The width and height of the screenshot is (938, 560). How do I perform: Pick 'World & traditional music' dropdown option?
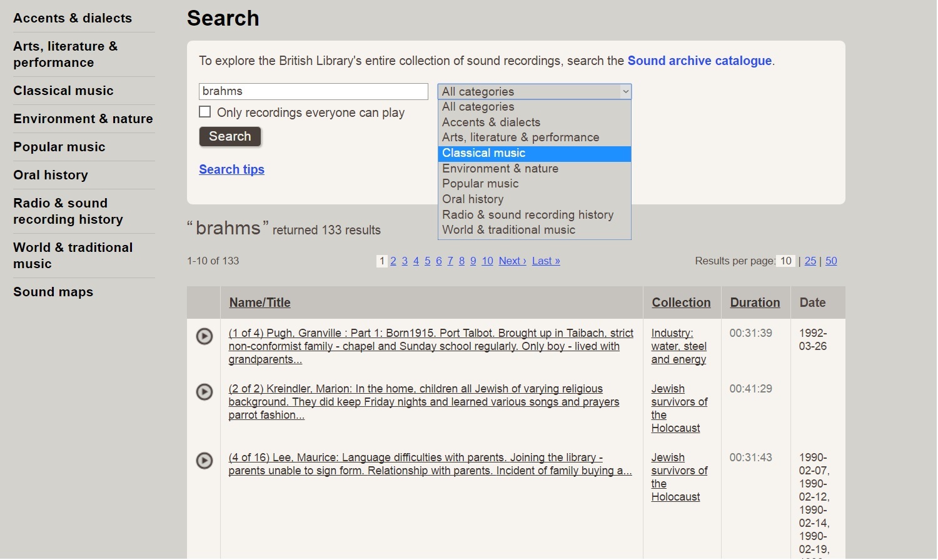[x=508, y=230]
